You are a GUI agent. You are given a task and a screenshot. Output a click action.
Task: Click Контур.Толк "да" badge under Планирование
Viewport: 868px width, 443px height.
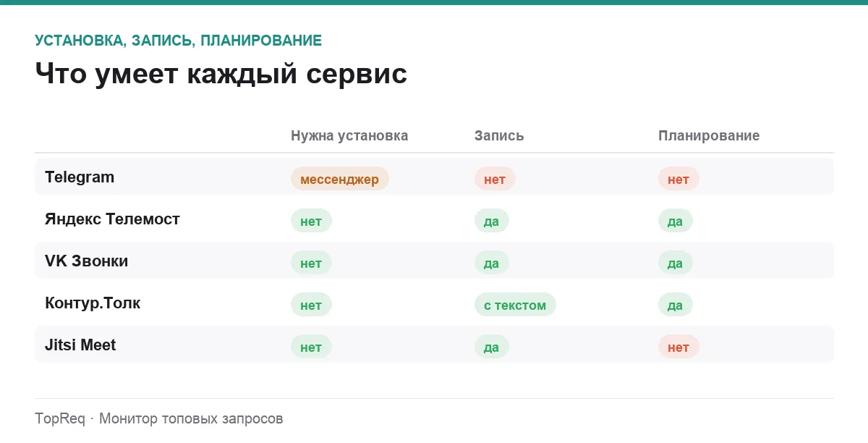(x=676, y=305)
